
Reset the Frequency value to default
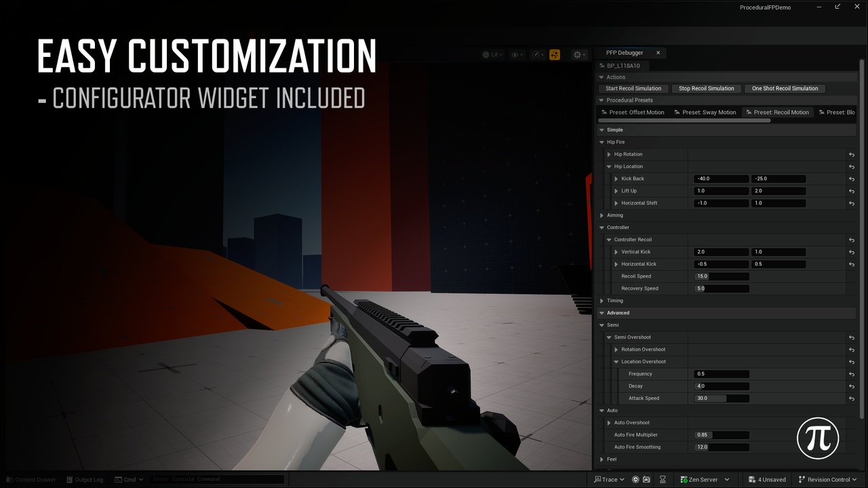tap(852, 374)
